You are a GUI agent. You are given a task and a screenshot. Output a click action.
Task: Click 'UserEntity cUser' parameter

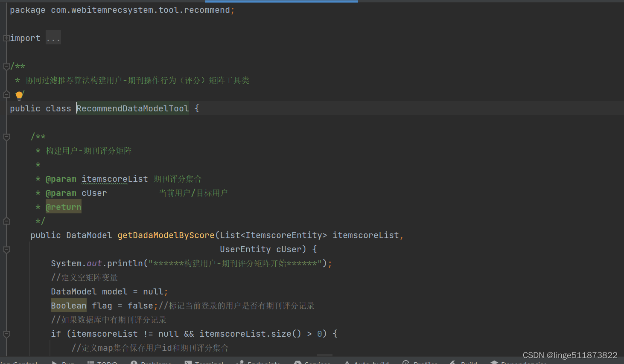[260, 249]
